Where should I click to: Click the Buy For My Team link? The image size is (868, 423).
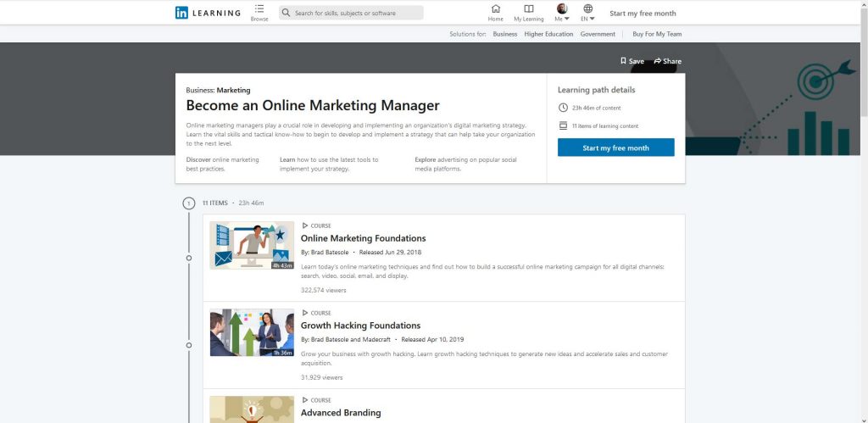pos(657,34)
